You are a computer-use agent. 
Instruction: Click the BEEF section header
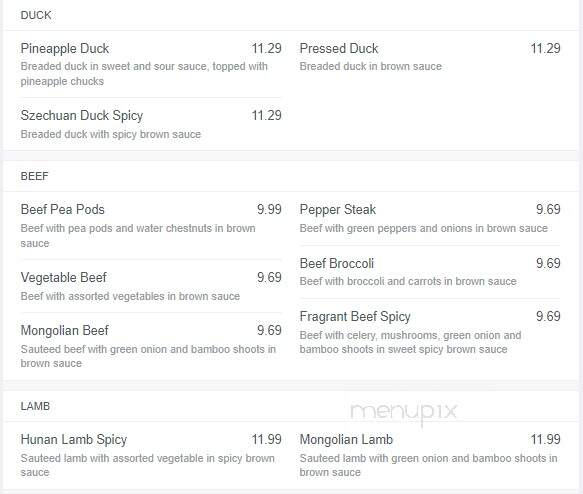click(x=35, y=176)
